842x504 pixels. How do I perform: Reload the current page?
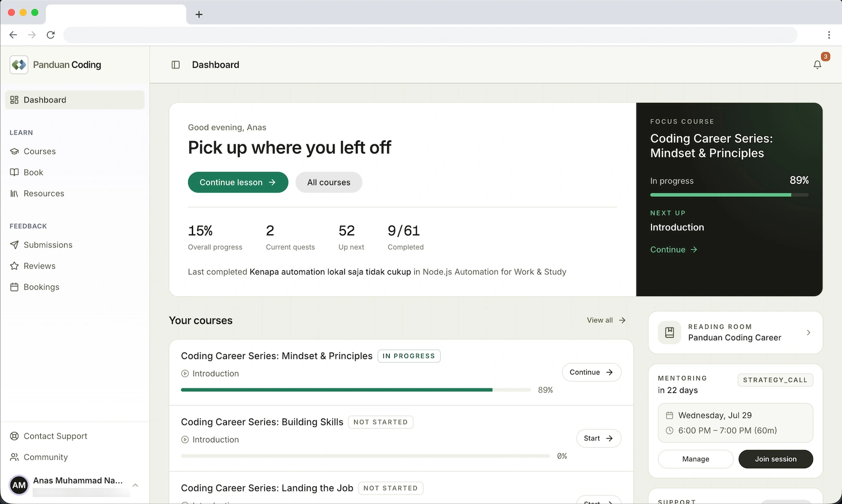51,35
